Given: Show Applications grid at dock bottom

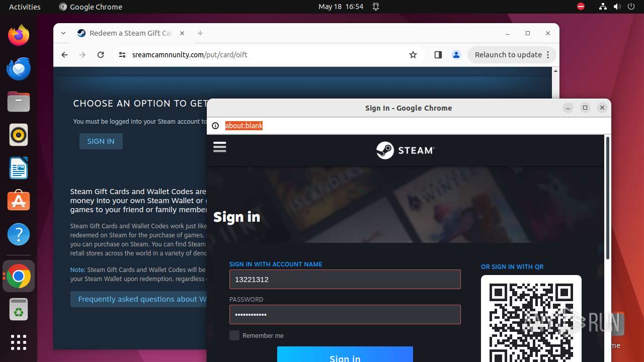Looking at the screenshot, I should coord(19,342).
